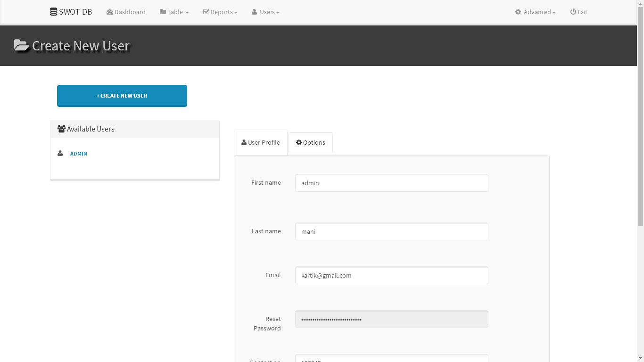Focus the Last name field

tap(392, 231)
